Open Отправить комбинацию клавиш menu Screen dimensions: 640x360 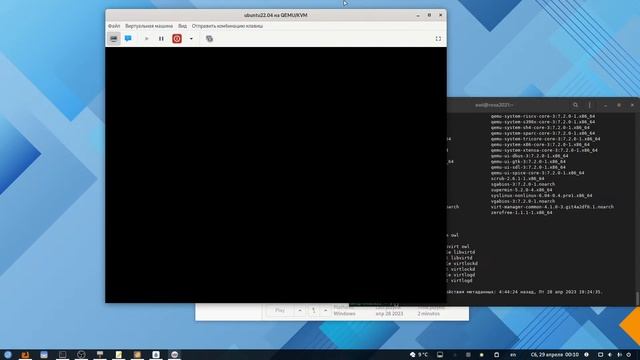(227, 26)
